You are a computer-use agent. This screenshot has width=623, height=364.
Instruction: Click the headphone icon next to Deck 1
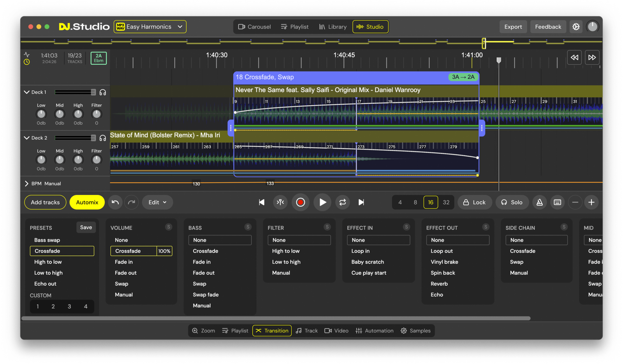pos(102,92)
